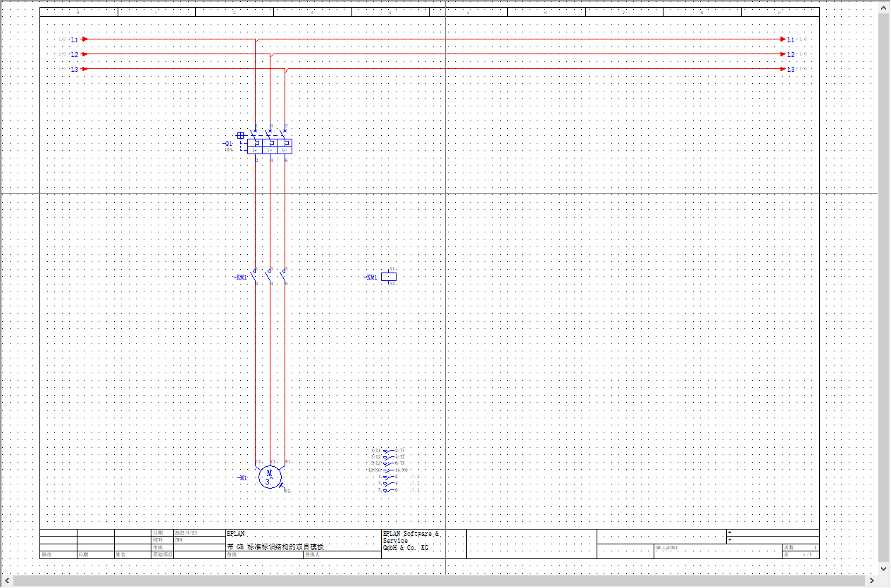Select the M1 three-phase motor symbol
Viewport: 891px width, 588px height.
pos(268,477)
